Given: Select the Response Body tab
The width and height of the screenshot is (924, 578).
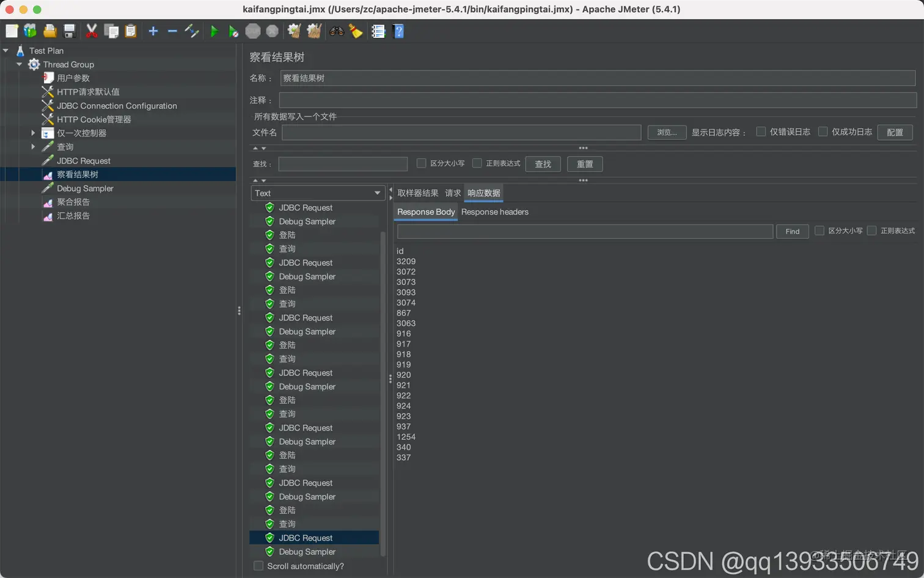Looking at the screenshot, I should [426, 212].
